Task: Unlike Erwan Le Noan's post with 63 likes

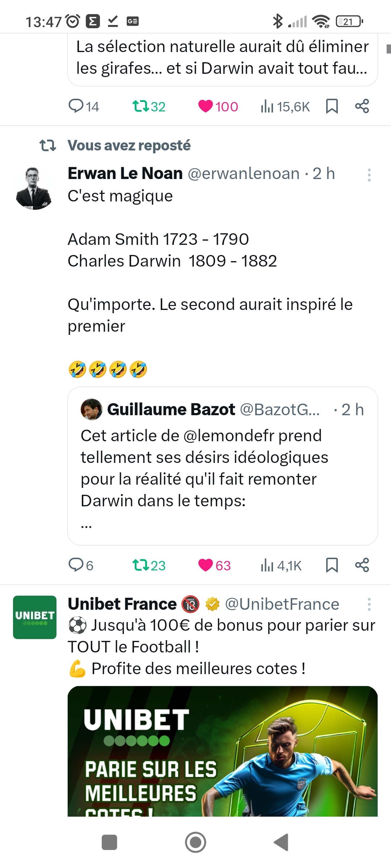Action: pyautogui.click(x=206, y=565)
